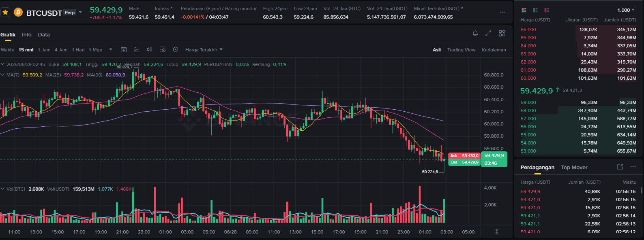Open more timeframes dropdown arrow
The image size is (644, 240).
coord(111,50)
